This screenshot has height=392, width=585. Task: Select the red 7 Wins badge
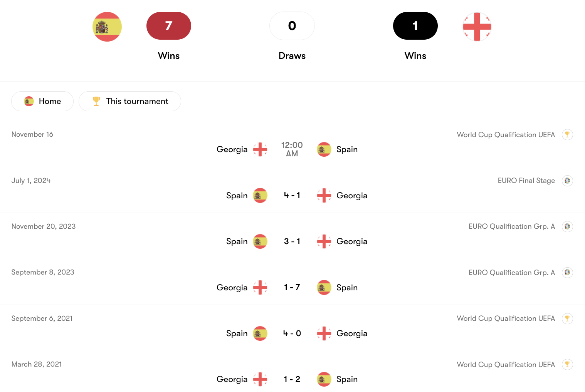pos(169,26)
